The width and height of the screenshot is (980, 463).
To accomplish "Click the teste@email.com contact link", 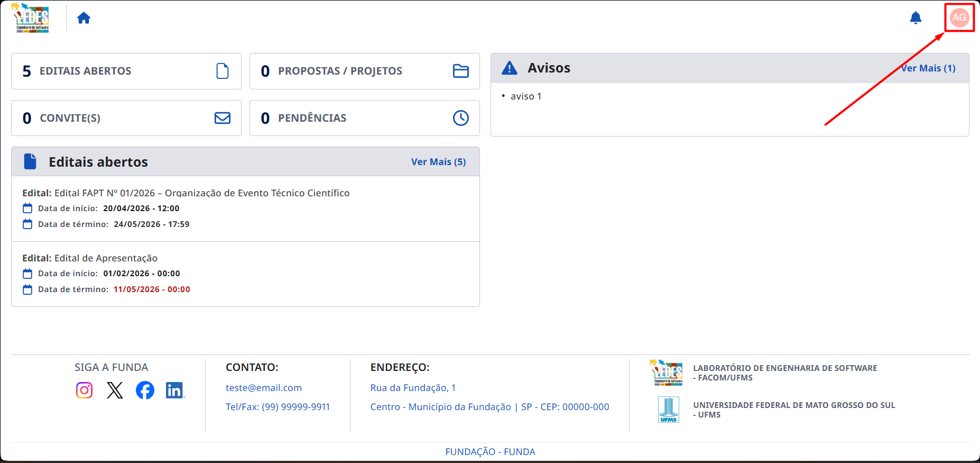I will pyautogui.click(x=264, y=388).
